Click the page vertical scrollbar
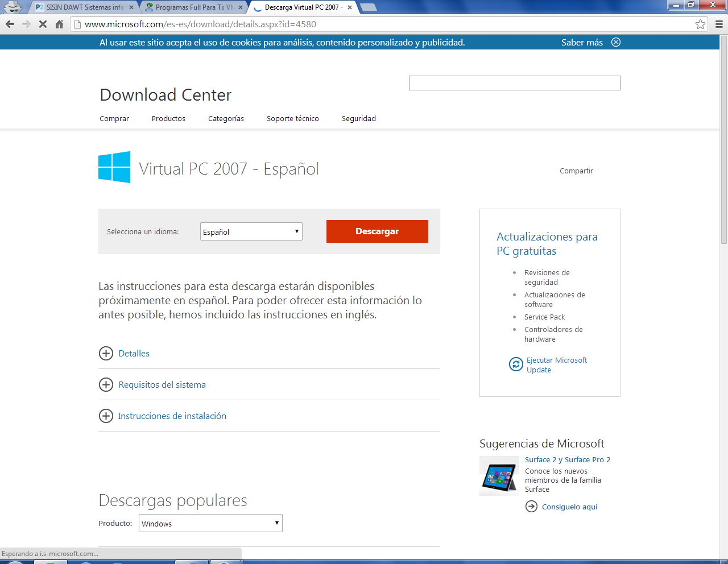 click(x=723, y=139)
